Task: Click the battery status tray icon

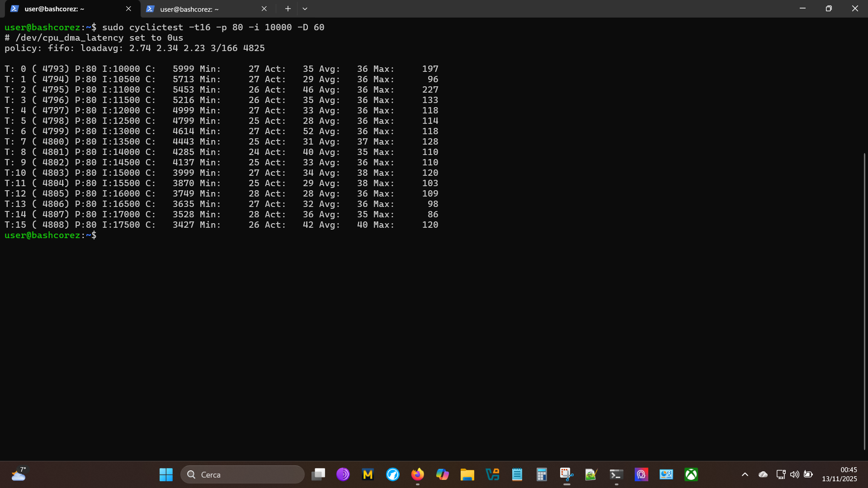Action: 808,474
